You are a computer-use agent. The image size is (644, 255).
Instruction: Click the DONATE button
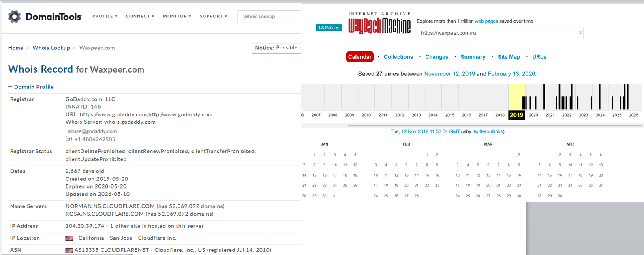[x=329, y=28]
